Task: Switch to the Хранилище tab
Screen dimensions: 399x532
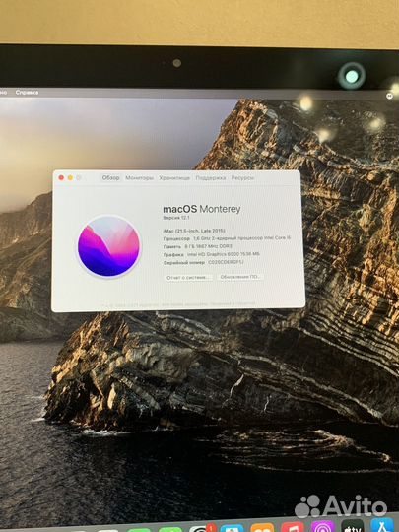Action: [x=174, y=177]
